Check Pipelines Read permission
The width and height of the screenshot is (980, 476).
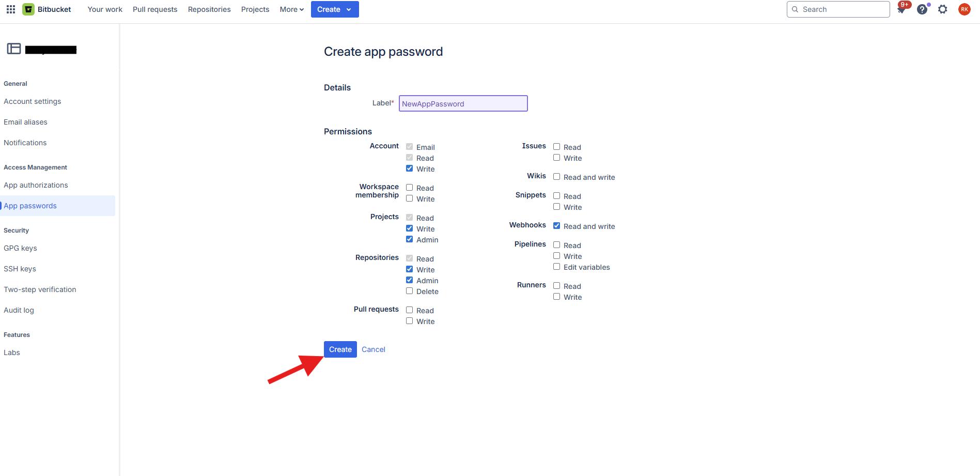tap(556, 245)
